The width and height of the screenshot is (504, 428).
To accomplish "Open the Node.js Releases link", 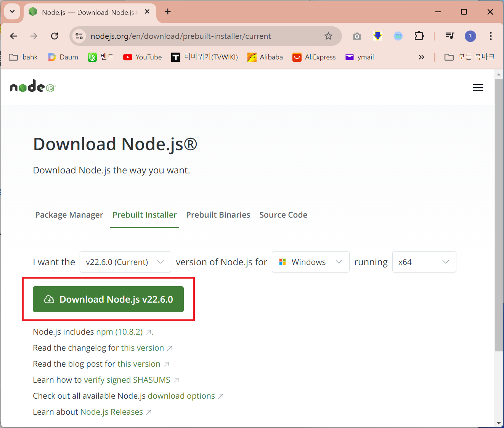I will tap(112, 412).
